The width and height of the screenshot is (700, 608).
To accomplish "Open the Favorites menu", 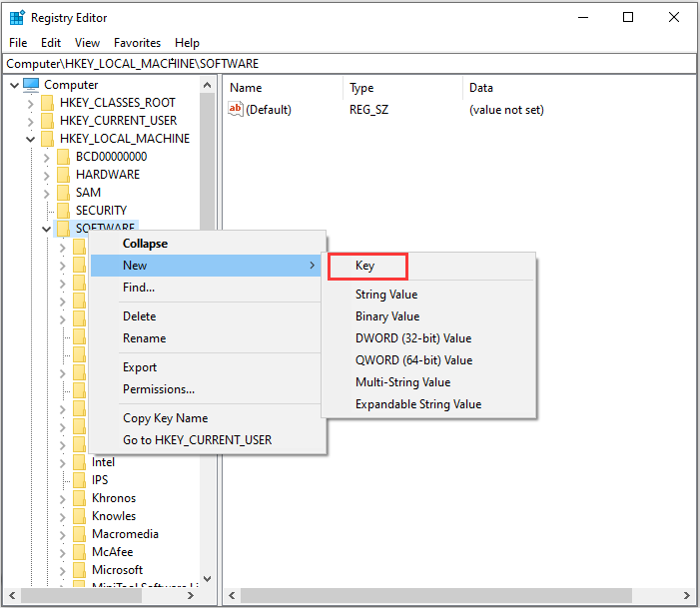I will pos(137,43).
